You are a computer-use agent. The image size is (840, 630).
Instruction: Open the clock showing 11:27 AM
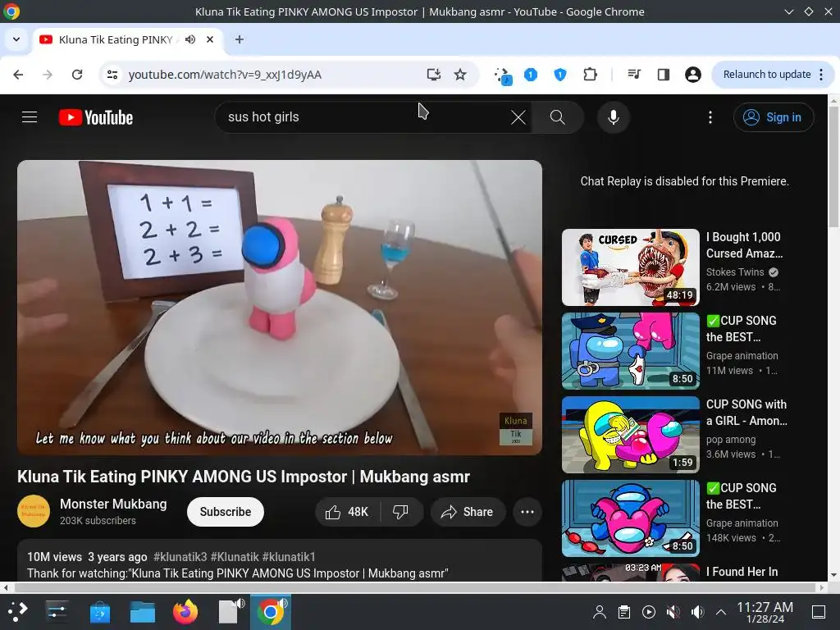pos(765,612)
